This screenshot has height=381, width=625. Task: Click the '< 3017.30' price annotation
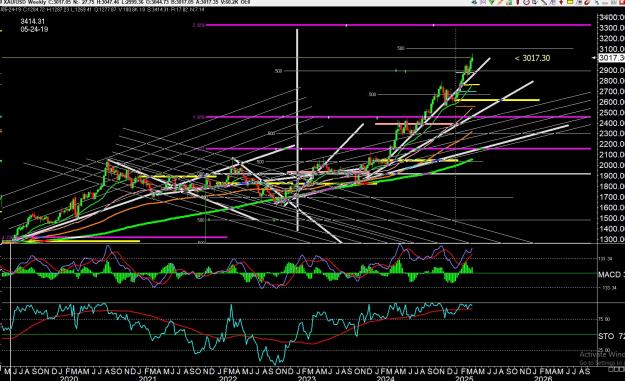click(532, 58)
